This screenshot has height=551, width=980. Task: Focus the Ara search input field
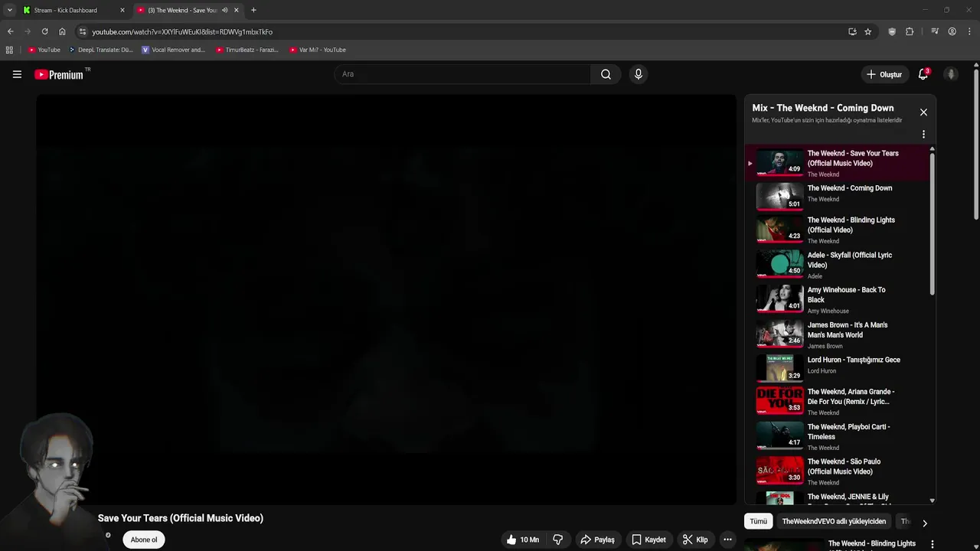pos(462,74)
